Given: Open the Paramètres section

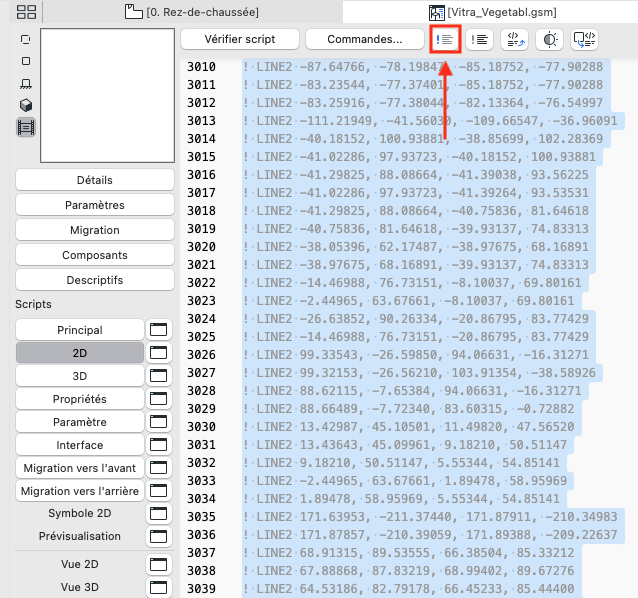Looking at the screenshot, I should tap(95, 205).
